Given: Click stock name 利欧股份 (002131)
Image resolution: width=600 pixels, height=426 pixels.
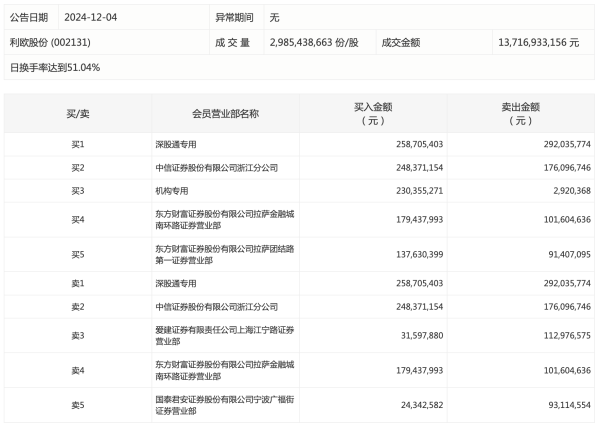Looking at the screenshot, I should [x=50, y=42].
